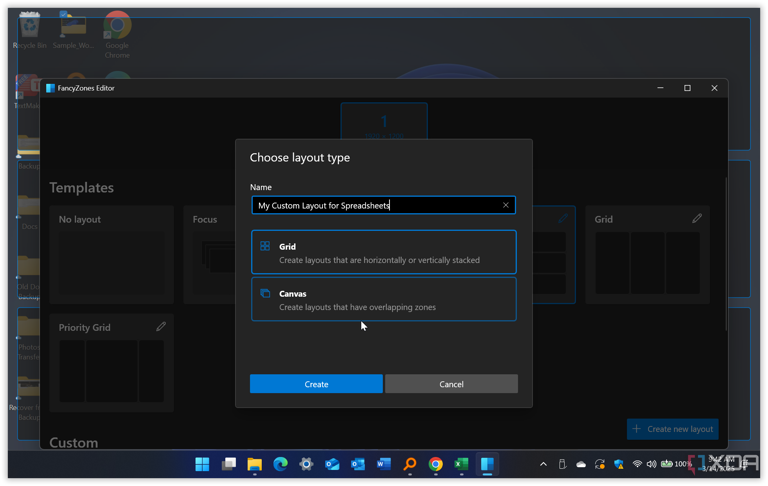Viewport: 768px width, 486px height.
Task: Click the FancyZones Editor taskbar icon
Action: pos(487,464)
